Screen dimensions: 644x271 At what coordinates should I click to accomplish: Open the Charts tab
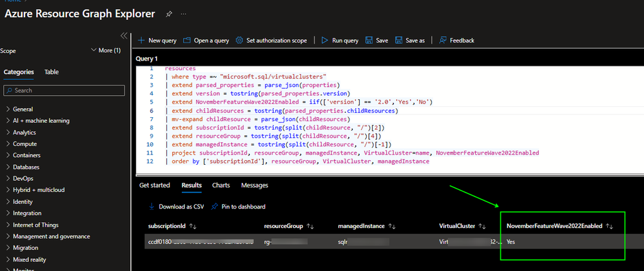pos(221,185)
